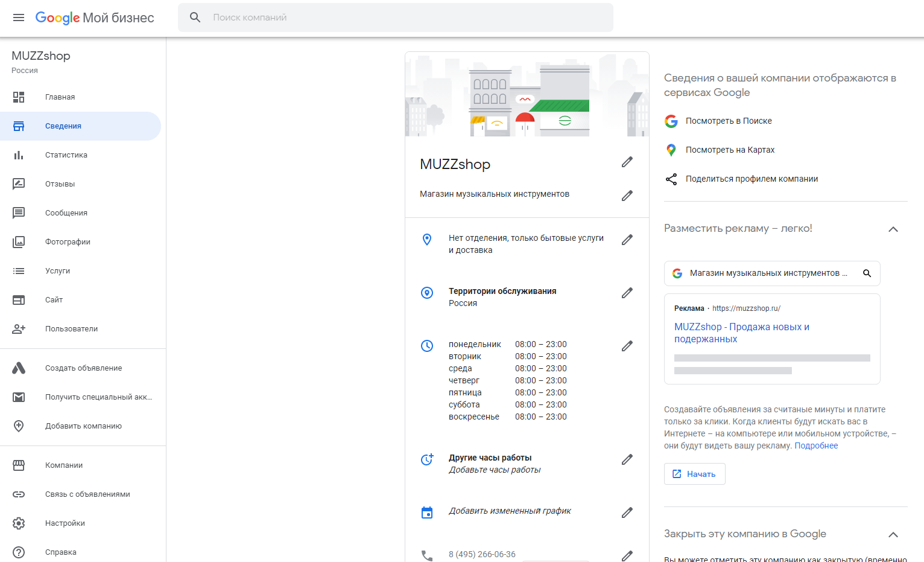924x562 pixels.
Task: Open Главная in the sidebar
Action: pyautogui.click(x=80, y=97)
